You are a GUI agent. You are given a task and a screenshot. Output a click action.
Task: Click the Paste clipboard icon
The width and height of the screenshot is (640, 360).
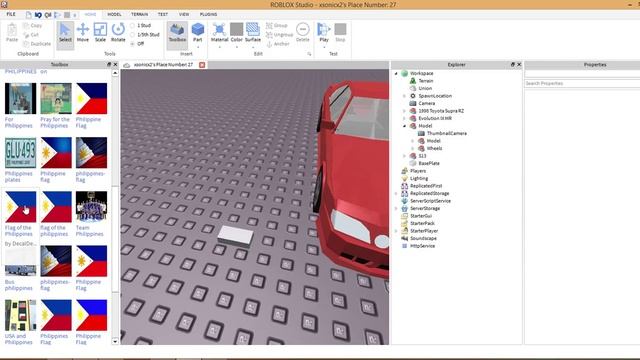pos(12,32)
